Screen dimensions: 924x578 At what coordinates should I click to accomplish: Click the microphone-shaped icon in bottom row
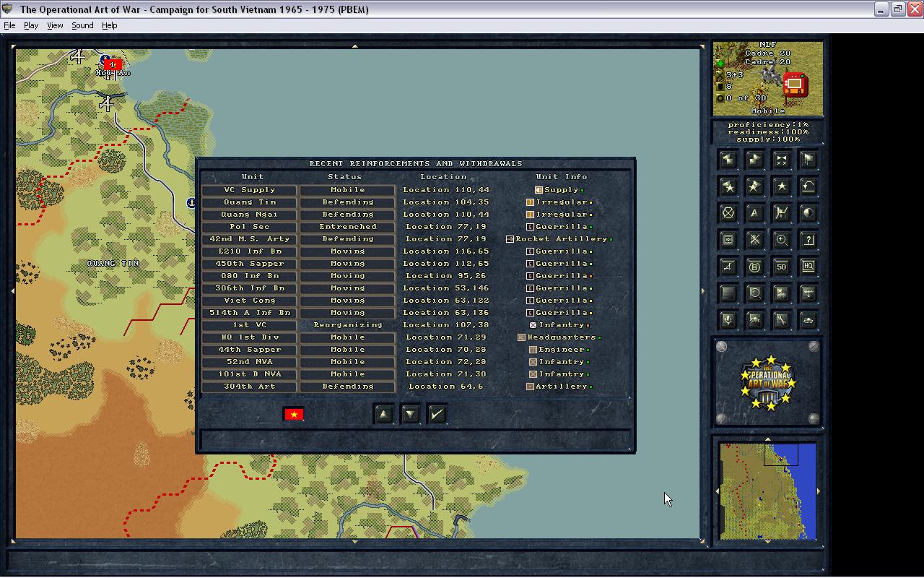(x=728, y=320)
